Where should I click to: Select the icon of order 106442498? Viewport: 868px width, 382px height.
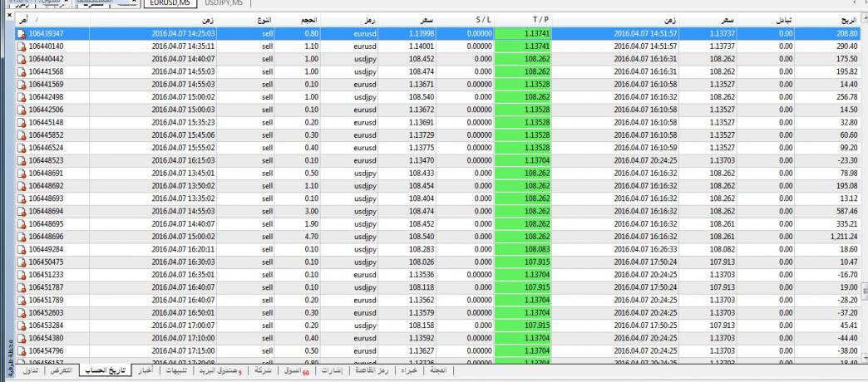(x=22, y=96)
